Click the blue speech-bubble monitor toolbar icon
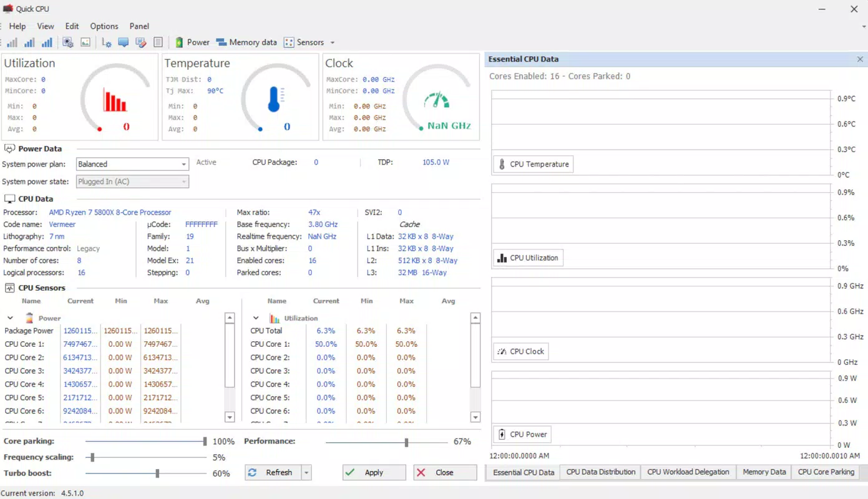 point(124,42)
